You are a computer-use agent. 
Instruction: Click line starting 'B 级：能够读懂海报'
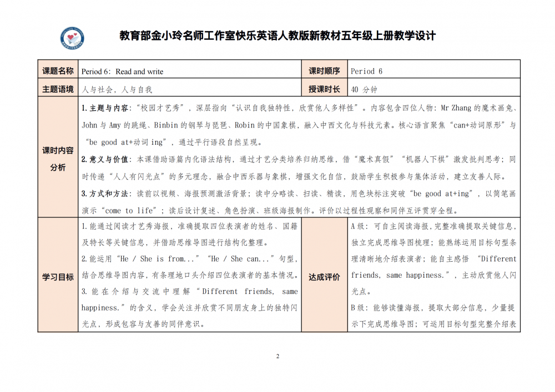(434, 308)
